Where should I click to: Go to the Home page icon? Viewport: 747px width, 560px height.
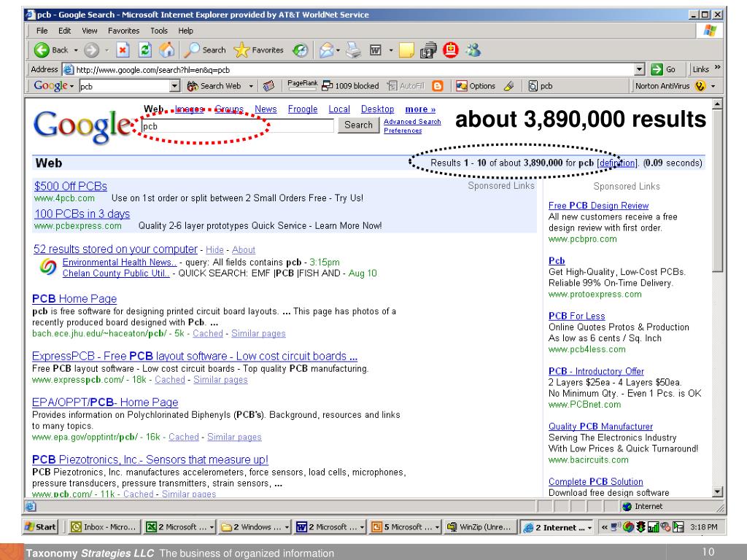coord(167,50)
